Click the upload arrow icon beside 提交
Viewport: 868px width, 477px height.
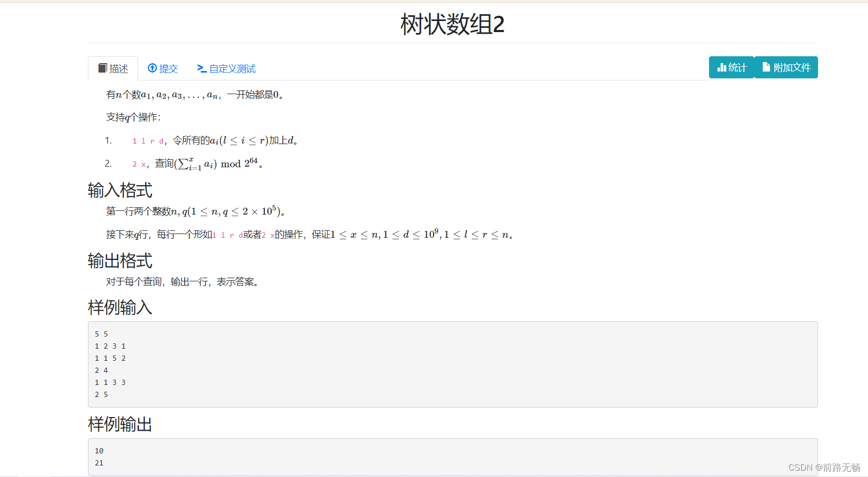(x=153, y=68)
